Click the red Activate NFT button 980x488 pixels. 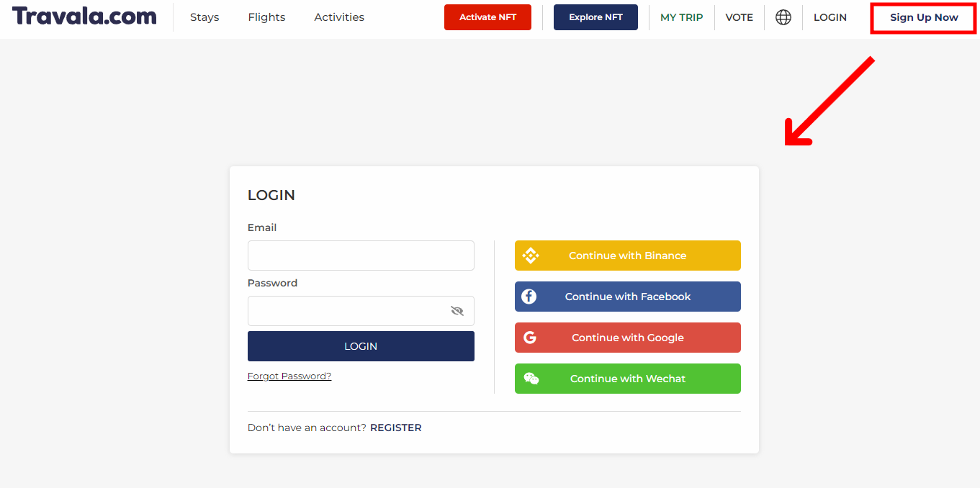click(x=487, y=17)
